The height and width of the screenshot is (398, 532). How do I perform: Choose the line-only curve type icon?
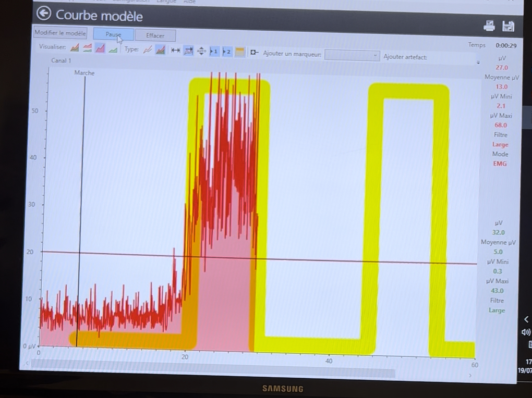coord(147,50)
